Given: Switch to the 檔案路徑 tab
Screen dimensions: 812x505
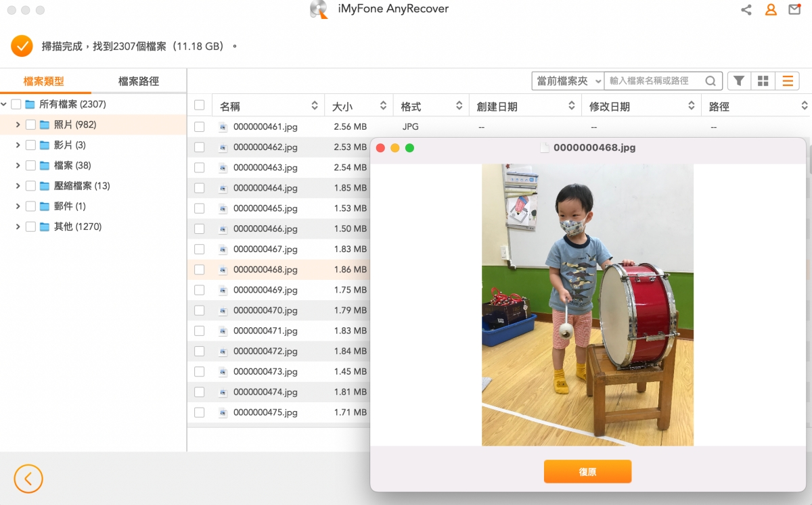Looking at the screenshot, I should 138,81.
